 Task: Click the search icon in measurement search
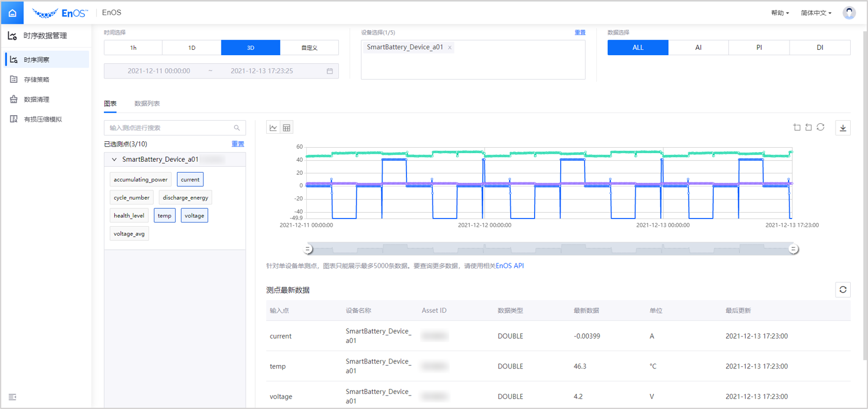[x=236, y=128]
